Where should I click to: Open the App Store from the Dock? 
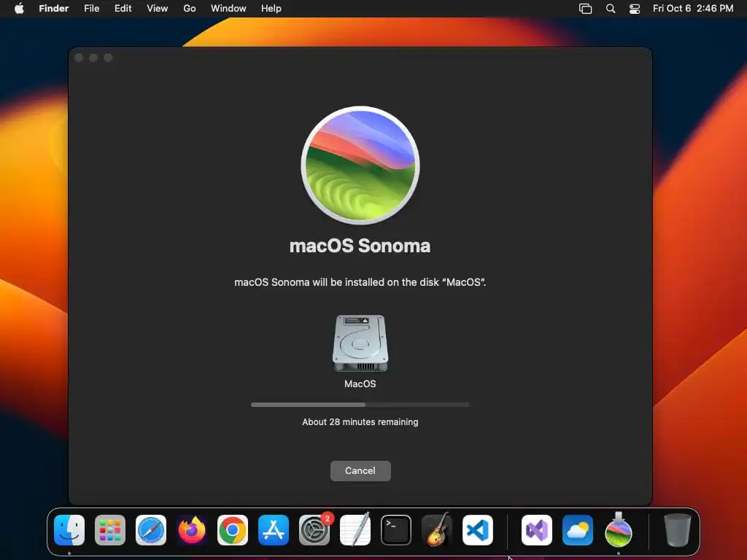(274, 530)
